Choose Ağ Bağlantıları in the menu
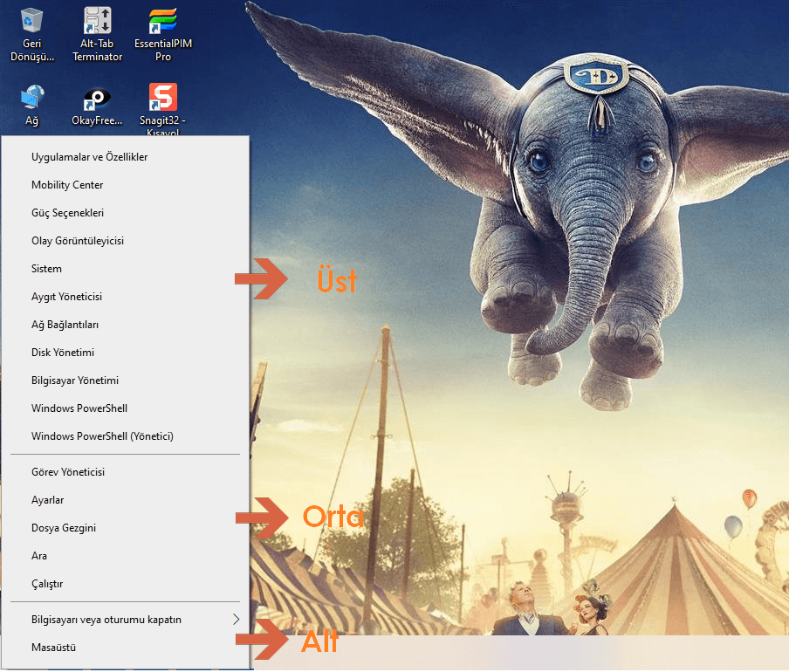The image size is (789, 672). coord(126,325)
